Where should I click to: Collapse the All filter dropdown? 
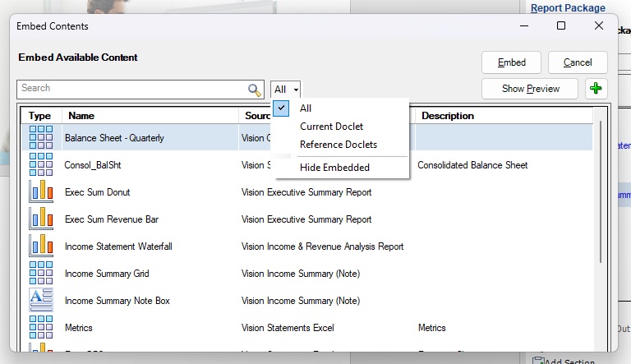coord(286,90)
